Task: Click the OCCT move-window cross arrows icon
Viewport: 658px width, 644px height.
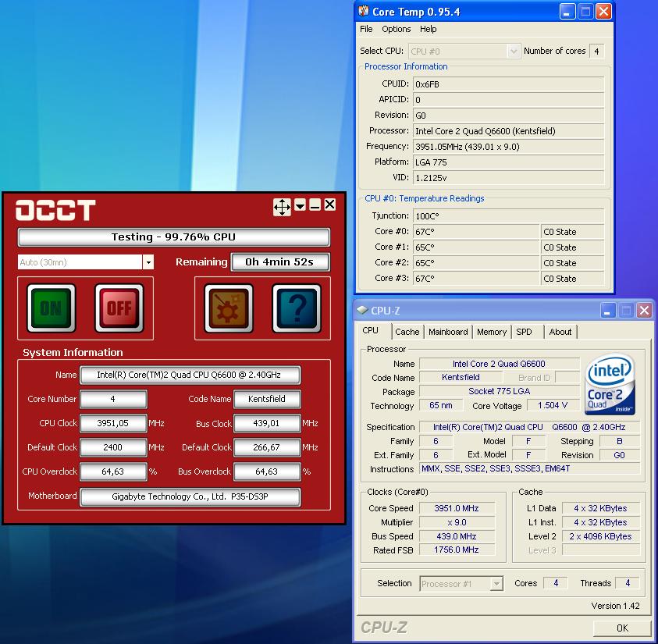Action: (282, 207)
